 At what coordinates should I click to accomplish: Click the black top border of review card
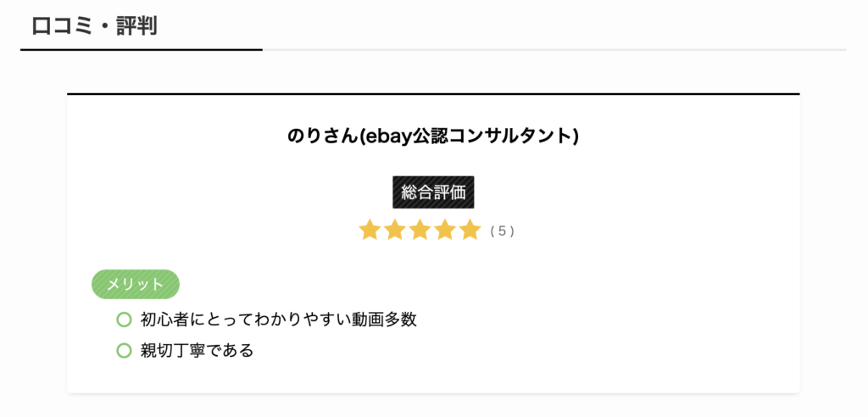[433, 94]
